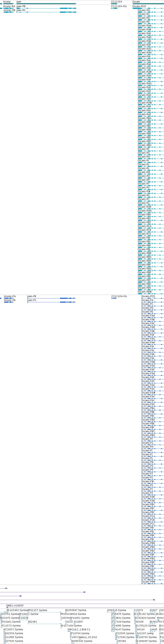Select transcript CG12164-RA
The height and width of the screenshot is (644, 164).
(119, 6)
